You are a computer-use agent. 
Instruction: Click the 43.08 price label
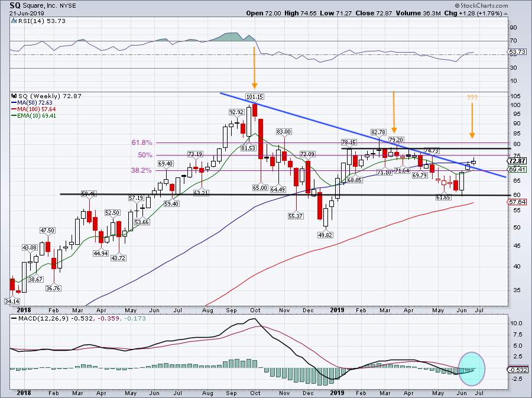(x=30, y=248)
